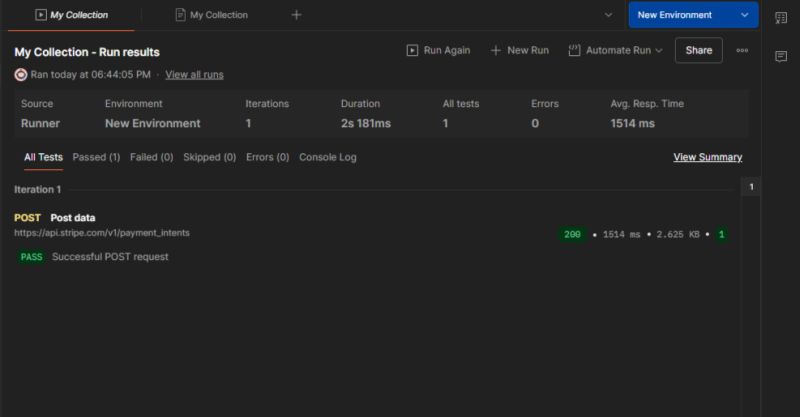Click the Avg. Resp. Time 1514 ms value
This screenshot has width=800, height=417.
pyautogui.click(x=633, y=124)
